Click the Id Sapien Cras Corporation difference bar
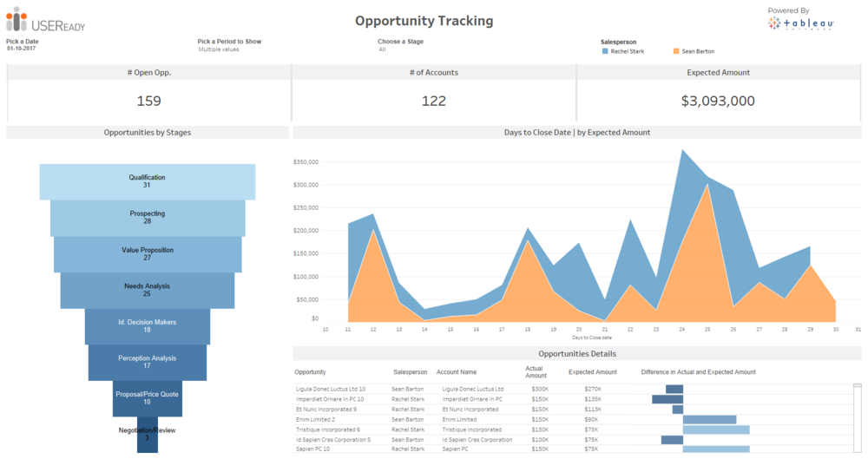The height and width of the screenshot is (459, 868). tap(672, 440)
